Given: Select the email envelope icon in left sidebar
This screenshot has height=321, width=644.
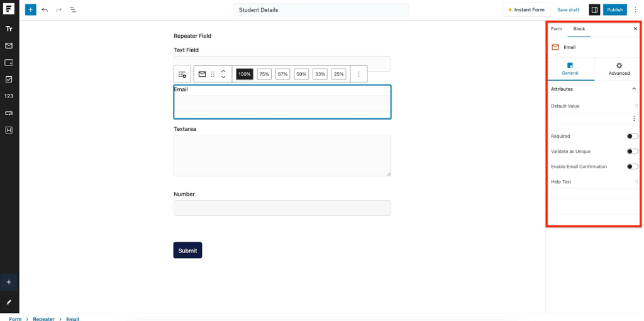Looking at the screenshot, I should tap(9, 46).
